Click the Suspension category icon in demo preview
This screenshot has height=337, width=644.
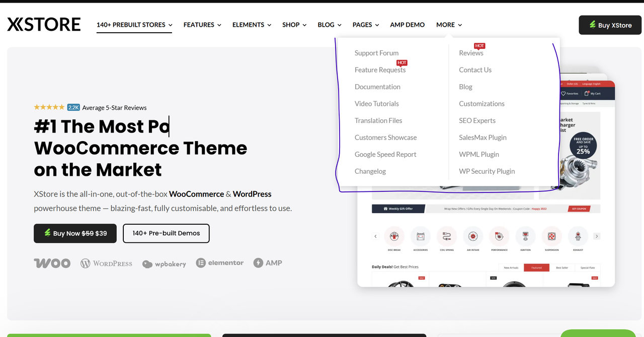tap(551, 236)
